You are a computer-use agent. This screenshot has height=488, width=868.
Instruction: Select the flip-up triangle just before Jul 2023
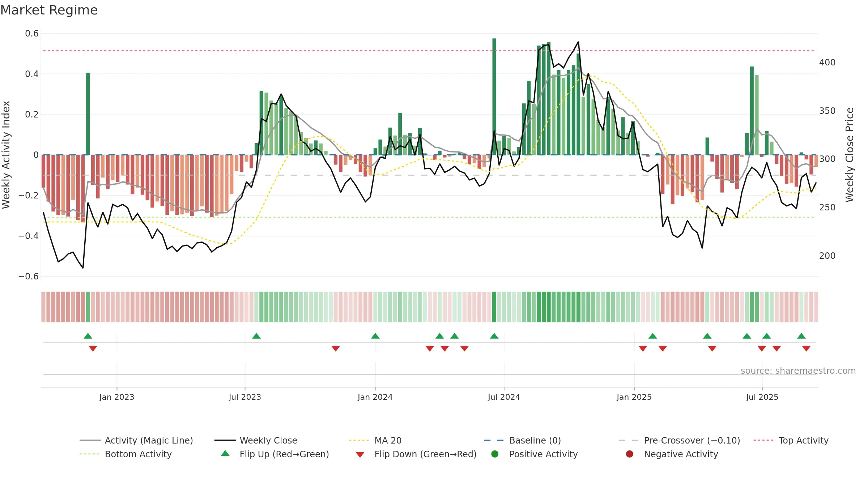coord(256,336)
